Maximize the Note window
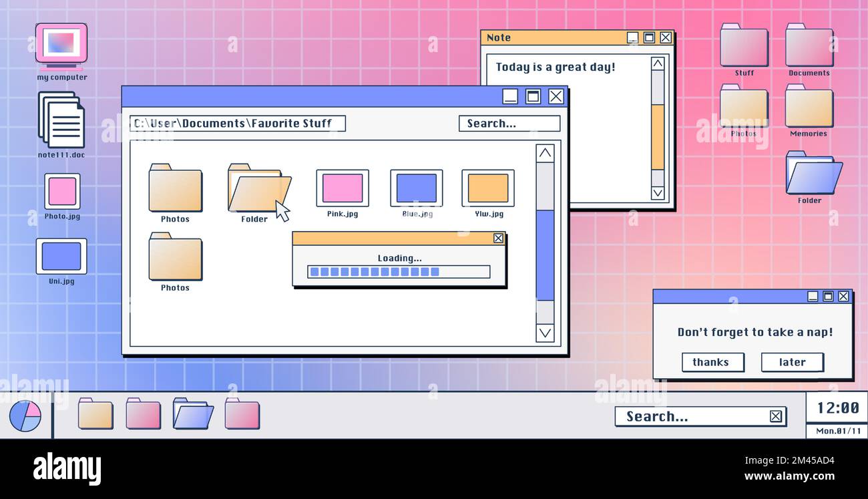This screenshot has height=499, width=868. click(x=649, y=38)
